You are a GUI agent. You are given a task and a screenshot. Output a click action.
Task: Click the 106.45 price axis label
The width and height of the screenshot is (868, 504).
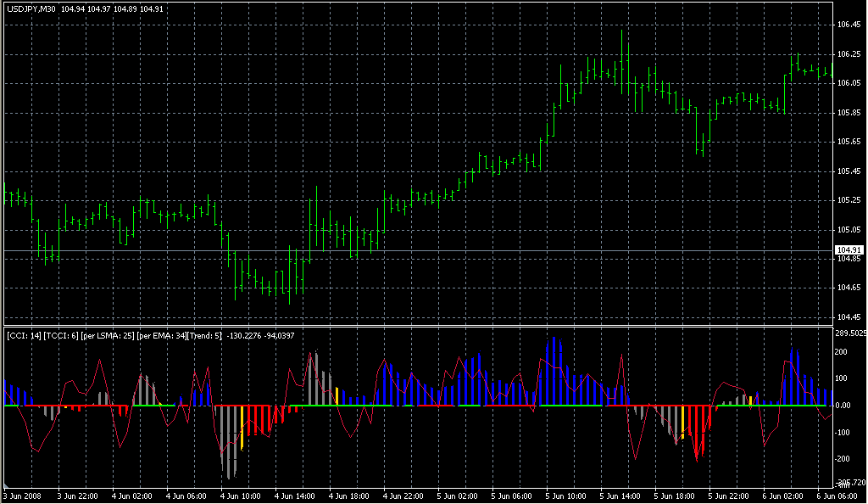pos(849,25)
